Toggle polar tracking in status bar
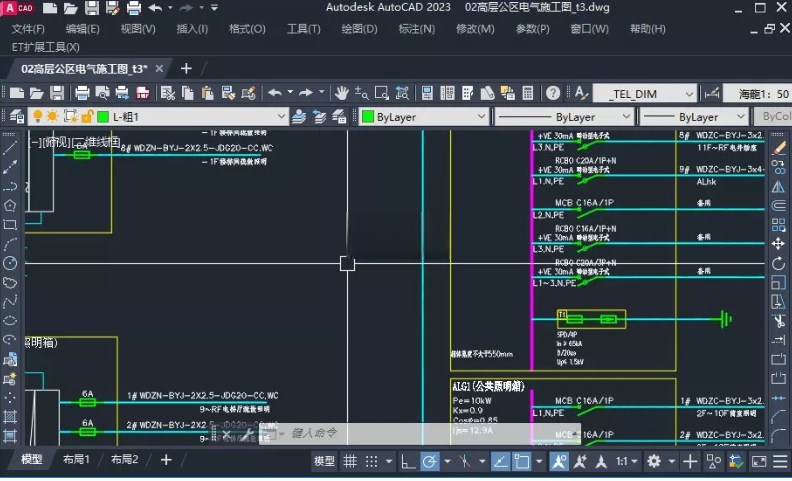The height and width of the screenshot is (481, 792). point(429,461)
